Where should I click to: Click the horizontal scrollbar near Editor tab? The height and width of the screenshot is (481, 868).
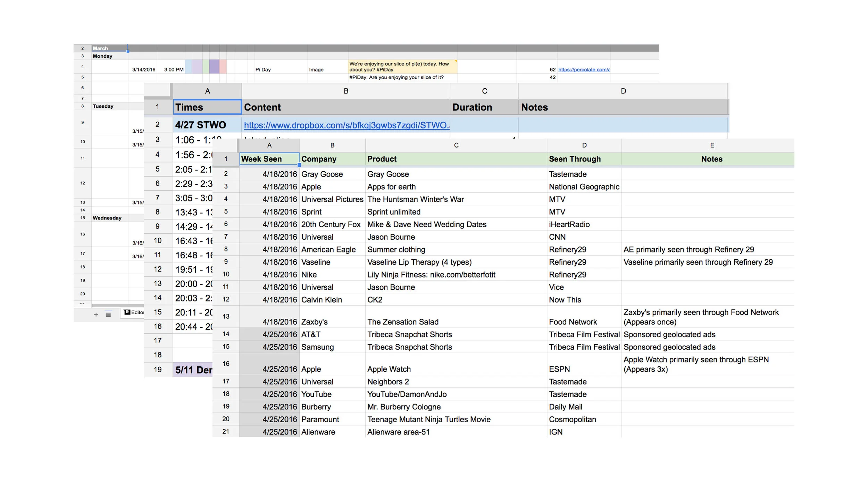pyautogui.click(x=118, y=305)
